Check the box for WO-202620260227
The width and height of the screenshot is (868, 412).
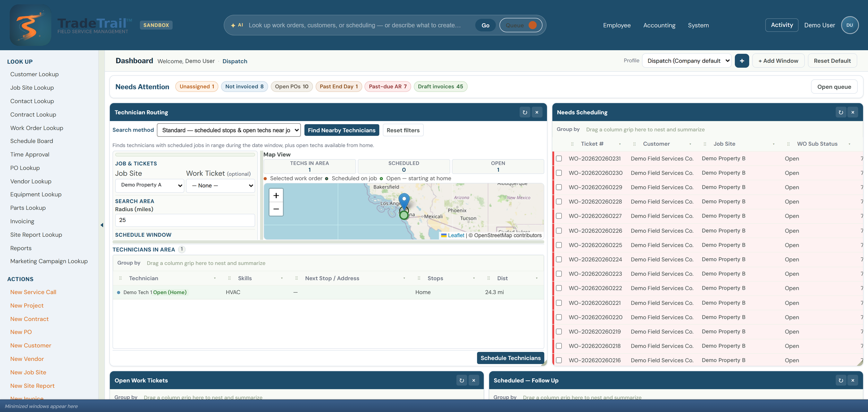tap(559, 216)
